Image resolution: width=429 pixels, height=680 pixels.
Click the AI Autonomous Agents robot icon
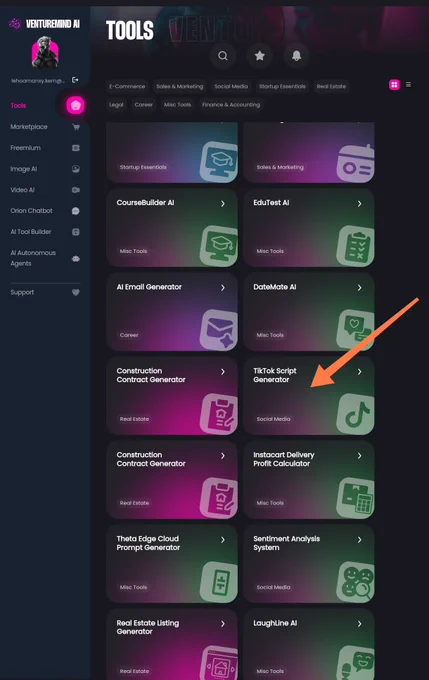pyautogui.click(x=76, y=259)
